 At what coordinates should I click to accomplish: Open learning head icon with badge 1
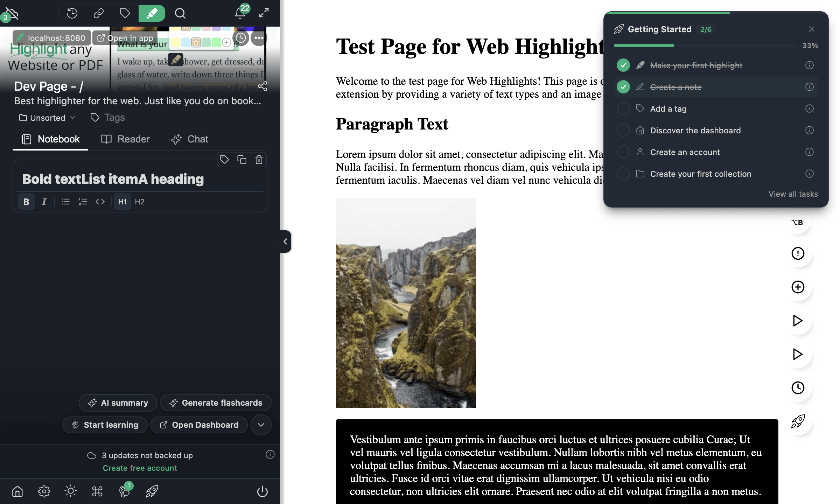tap(125, 491)
